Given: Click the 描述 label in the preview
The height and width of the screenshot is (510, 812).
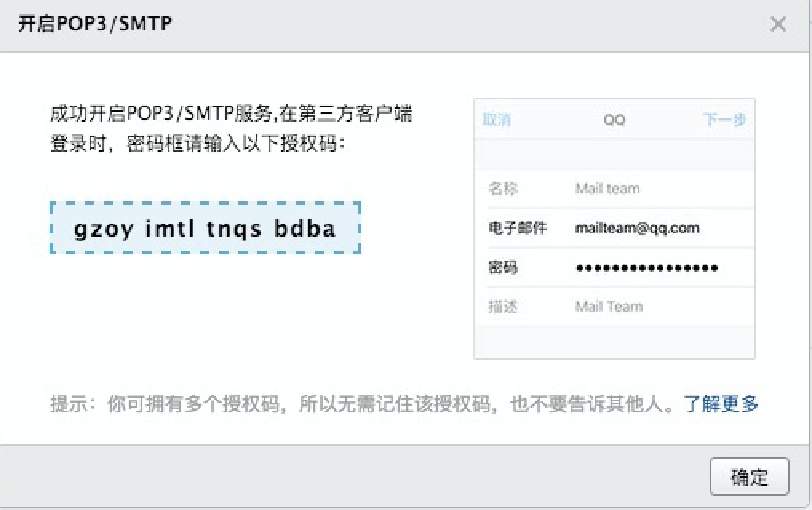Looking at the screenshot, I should pos(503,306).
